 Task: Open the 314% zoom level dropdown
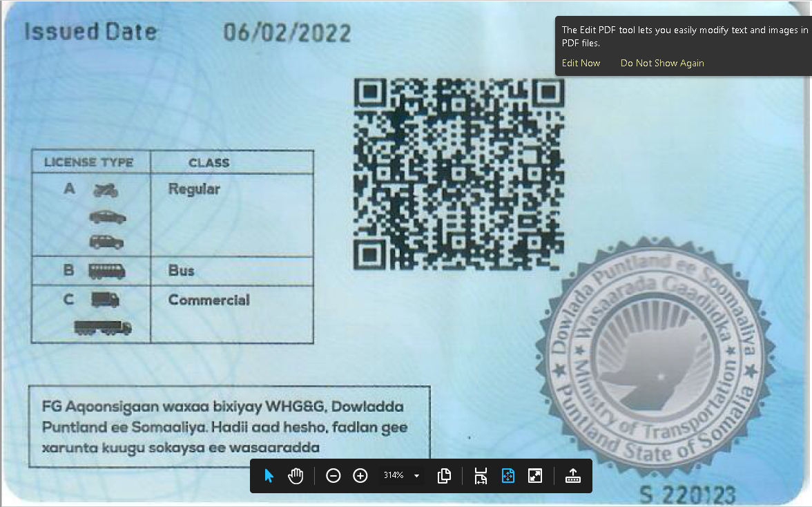(x=417, y=475)
